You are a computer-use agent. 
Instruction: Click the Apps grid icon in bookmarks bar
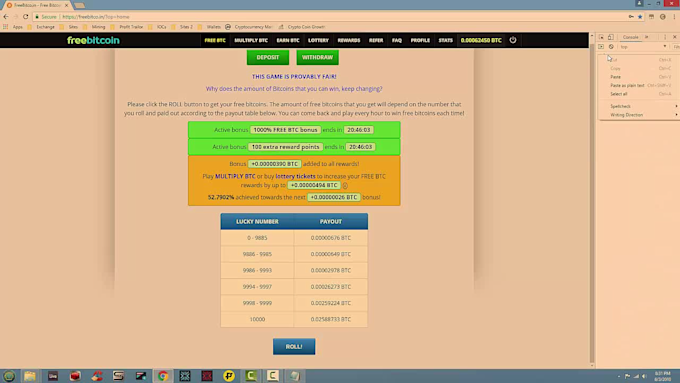pyautogui.click(x=5, y=26)
